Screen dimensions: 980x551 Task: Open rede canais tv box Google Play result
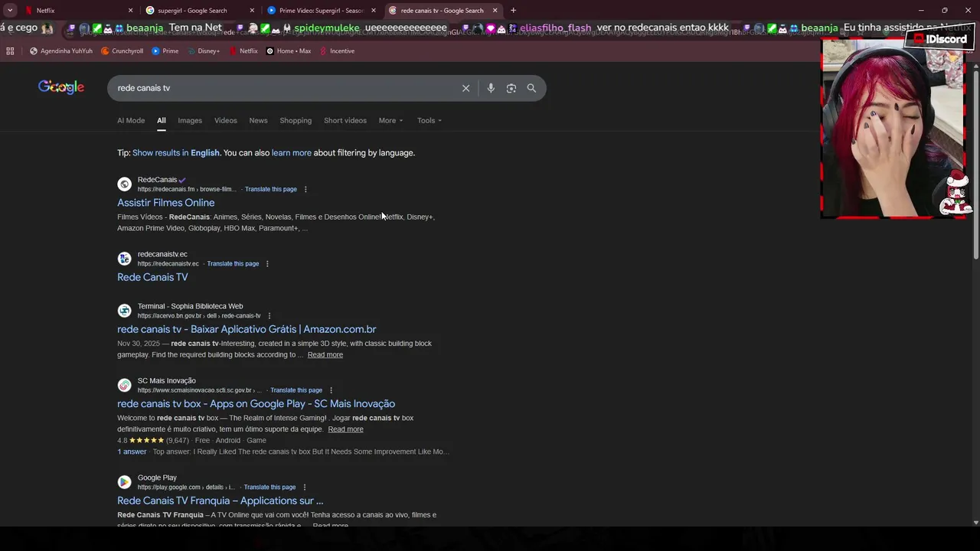256,404
